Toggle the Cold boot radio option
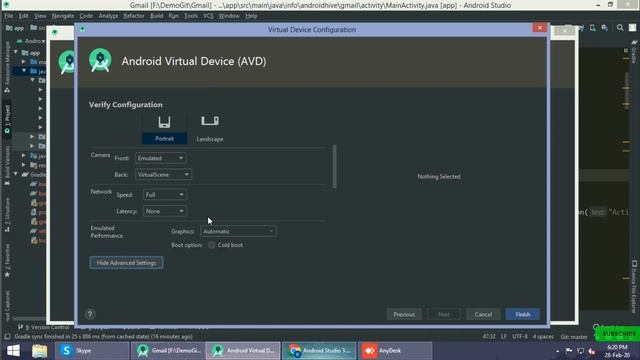This screenshot has width=640, height=360. pyautogui.click(x=211, y=245)
